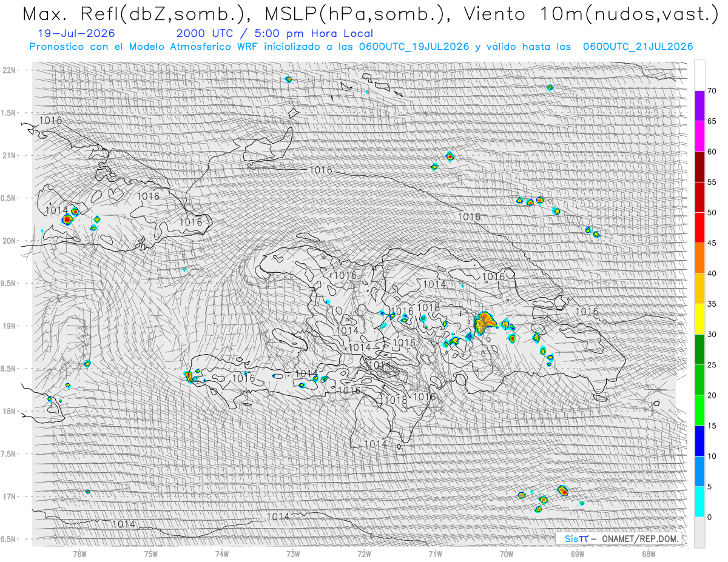Click the bright green 15–20 dBZ legend swatch
The image size is (728, 562).
[x=699, y=410]
